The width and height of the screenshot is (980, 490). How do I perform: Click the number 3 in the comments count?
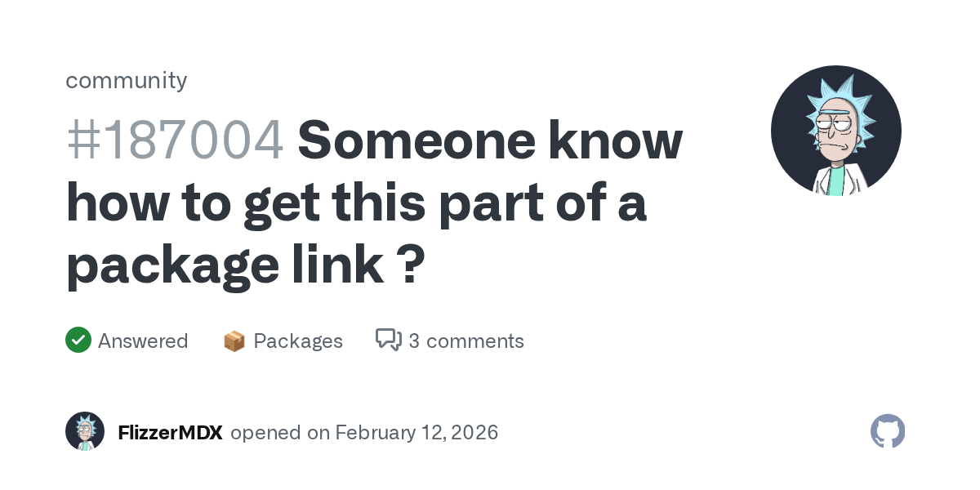pos(414,341)
